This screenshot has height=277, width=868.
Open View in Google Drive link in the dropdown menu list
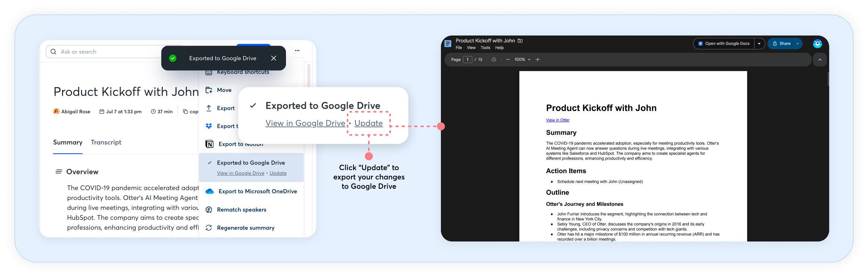240,173
